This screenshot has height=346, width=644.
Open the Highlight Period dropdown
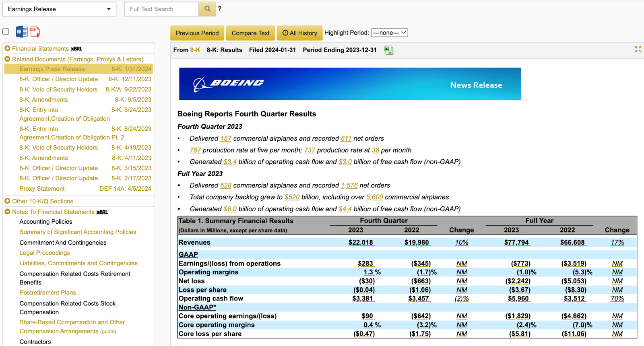tap(389, 33)
